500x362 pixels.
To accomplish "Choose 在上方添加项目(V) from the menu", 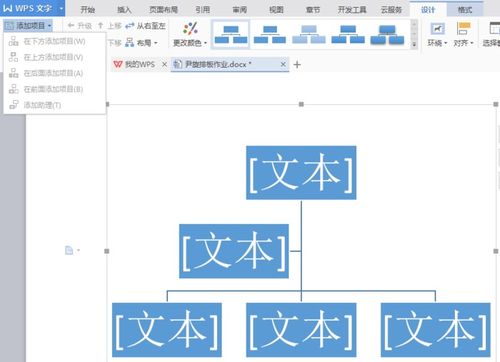I will 54,57.
